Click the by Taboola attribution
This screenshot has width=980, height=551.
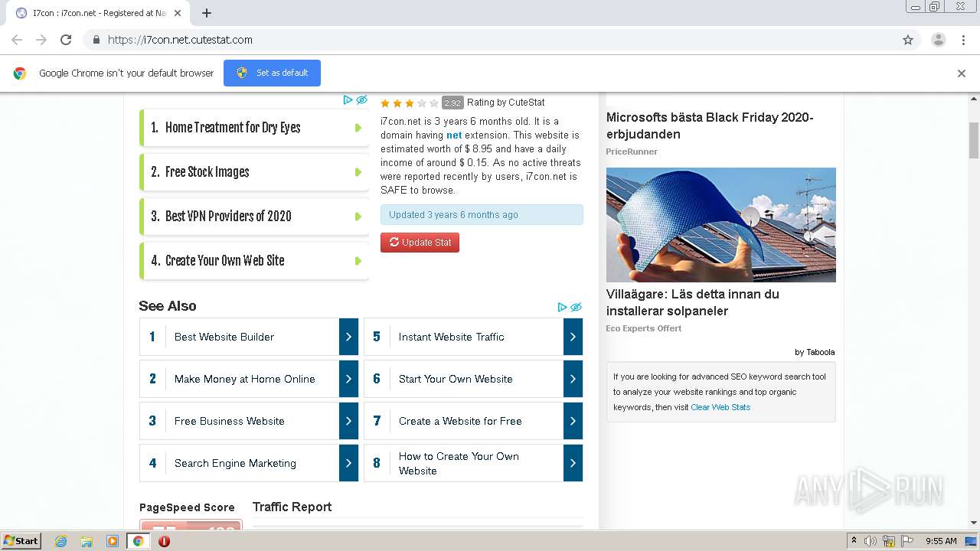point(815,352)
